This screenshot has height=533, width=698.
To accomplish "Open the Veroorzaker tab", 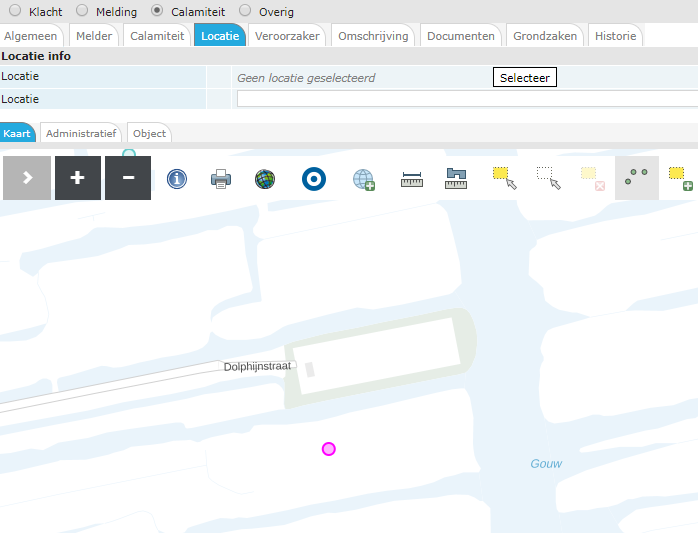I will [288, 36].
